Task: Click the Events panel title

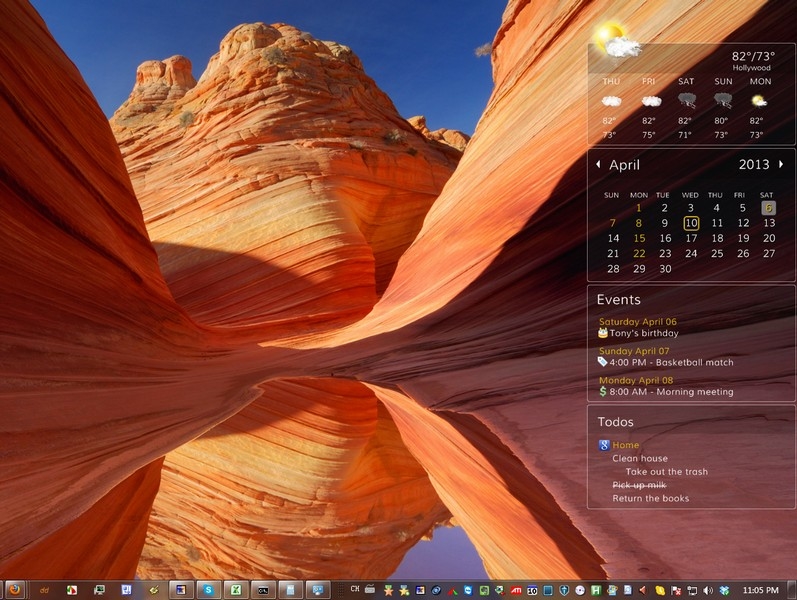Action: (x=618, y=299)
